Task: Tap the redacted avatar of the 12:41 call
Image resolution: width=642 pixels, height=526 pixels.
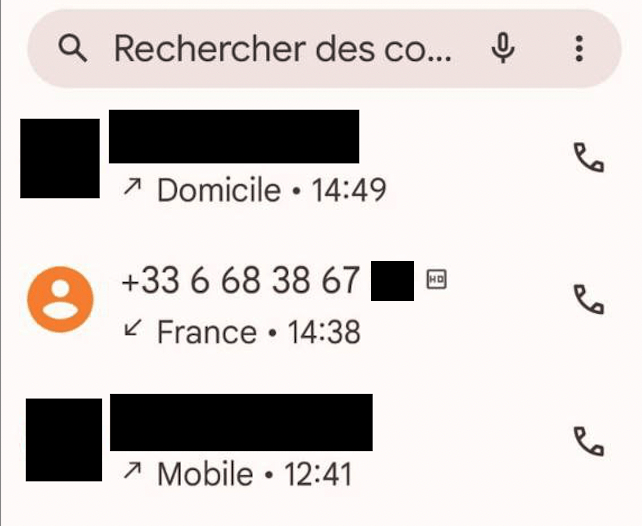Action: coord(62,440)
